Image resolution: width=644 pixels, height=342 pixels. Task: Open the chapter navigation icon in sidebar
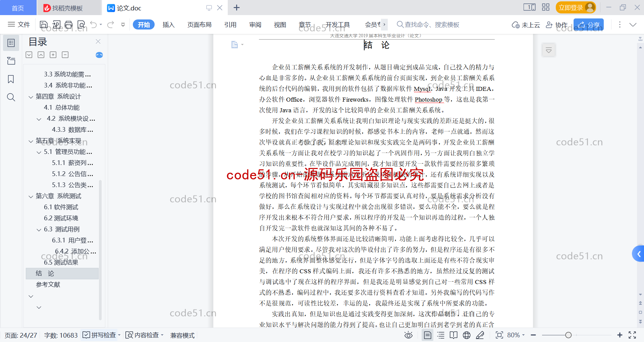(x=11, y=61)
